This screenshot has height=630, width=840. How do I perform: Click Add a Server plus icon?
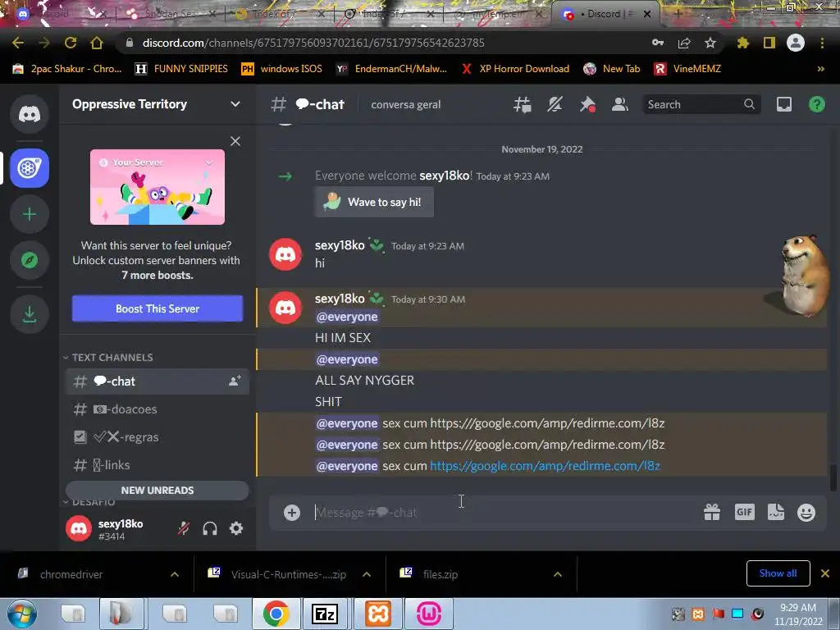(30, 214)
